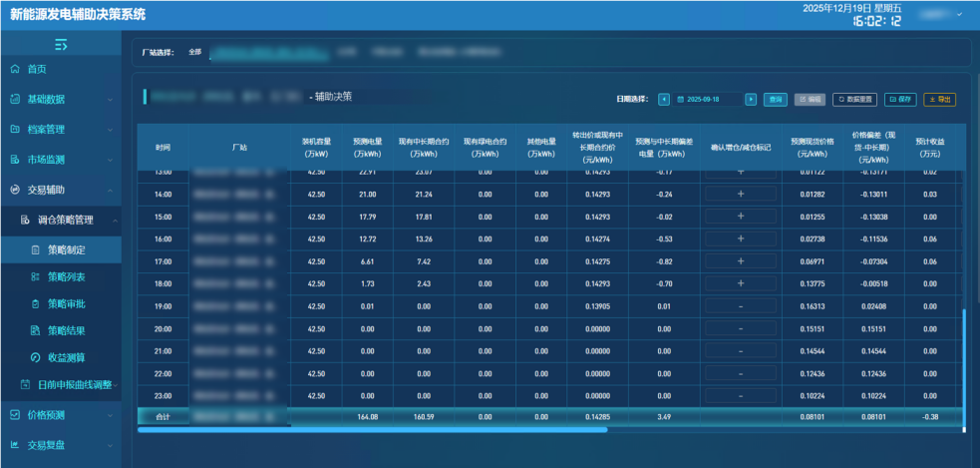
Task: Click next-day arrow beside the date picker
Action: [x=752, y=99]
